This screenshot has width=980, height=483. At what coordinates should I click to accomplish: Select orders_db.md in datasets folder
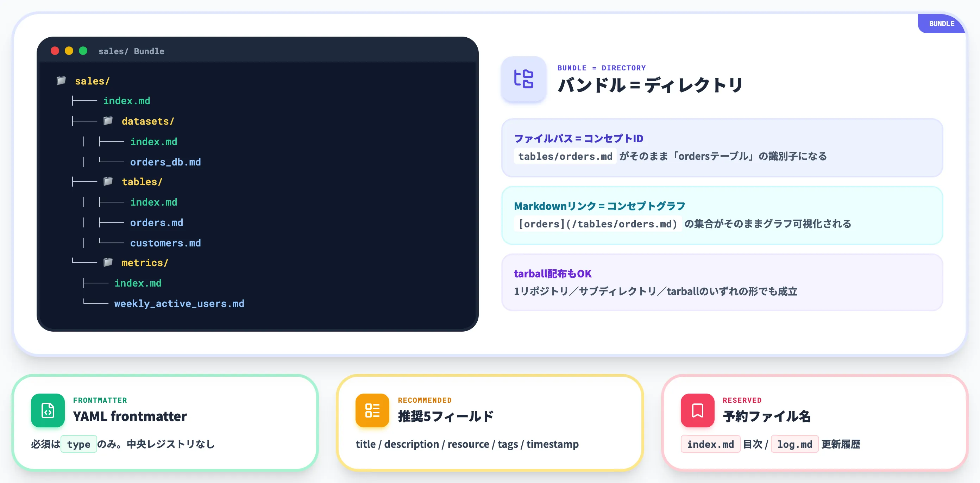click(165, 162)
